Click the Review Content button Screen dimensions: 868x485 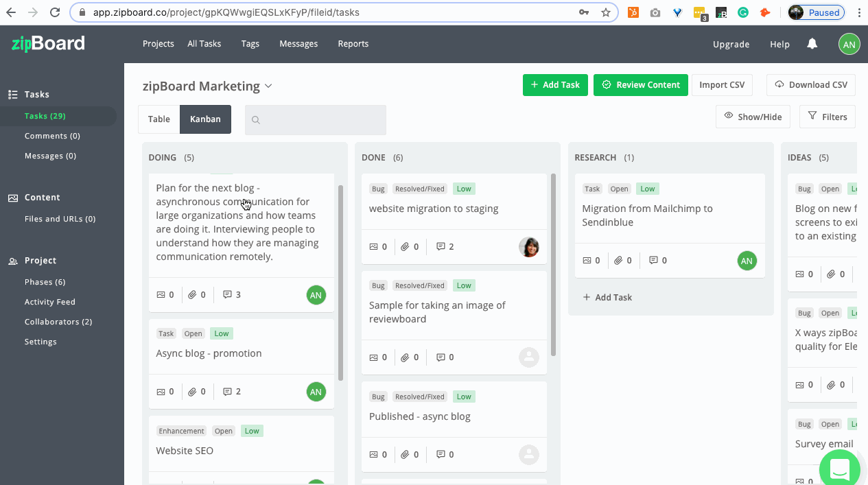641,85
